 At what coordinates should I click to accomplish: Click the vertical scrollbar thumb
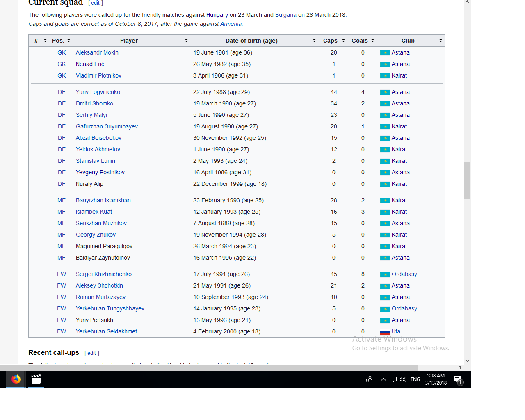467,180
